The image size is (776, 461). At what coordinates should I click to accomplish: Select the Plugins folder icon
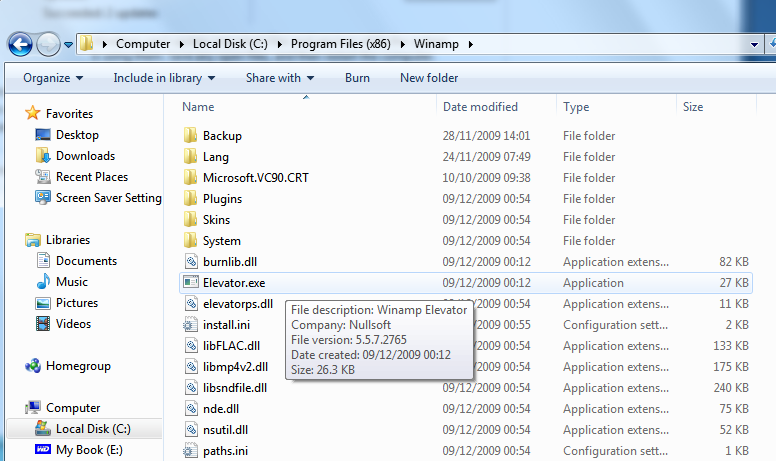click(191, 198)
